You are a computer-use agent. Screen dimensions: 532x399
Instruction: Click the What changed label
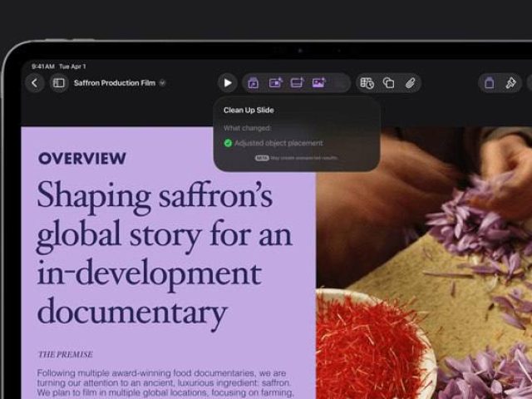pos(248,128)
